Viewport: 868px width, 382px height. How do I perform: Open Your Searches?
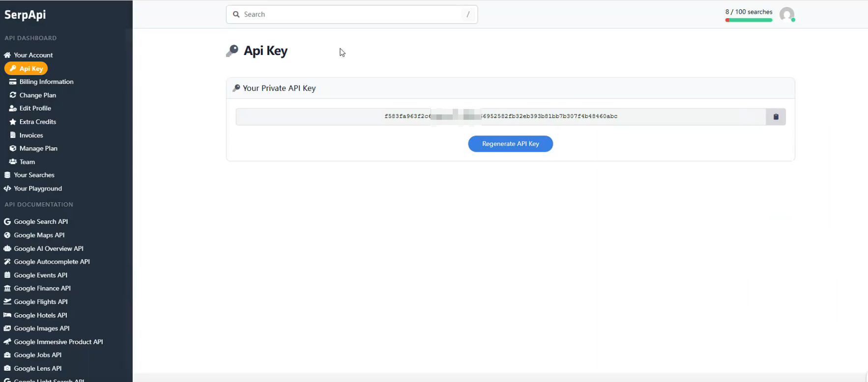click(34, 175)
